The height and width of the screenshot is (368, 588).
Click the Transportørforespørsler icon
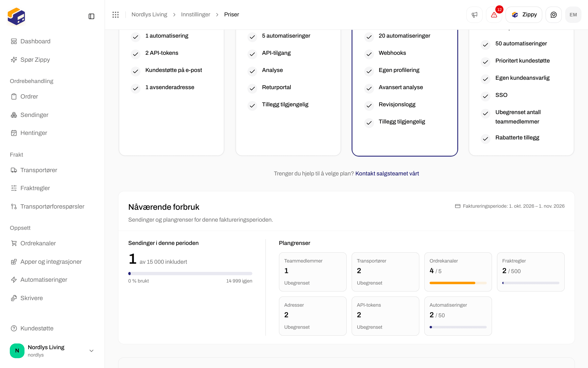(x=14, y=206)
